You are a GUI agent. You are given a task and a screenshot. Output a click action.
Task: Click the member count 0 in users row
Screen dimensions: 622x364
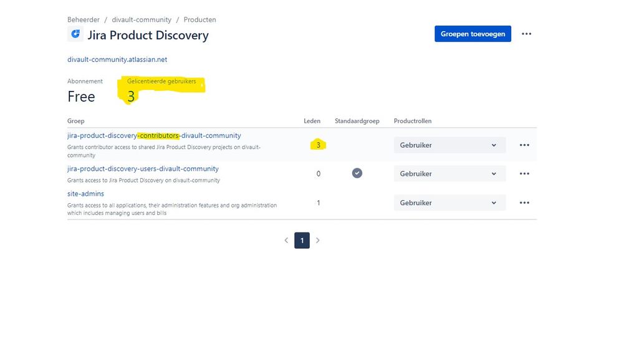(x=318, y=174)
